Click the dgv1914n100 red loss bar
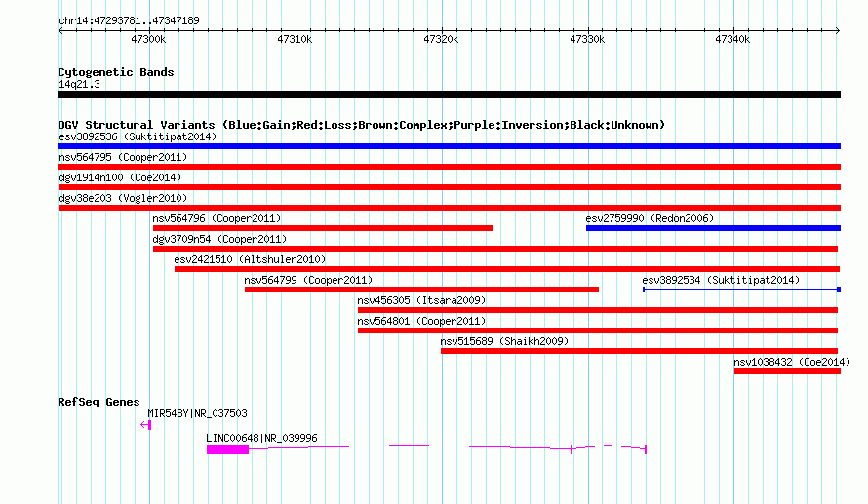 449,187
